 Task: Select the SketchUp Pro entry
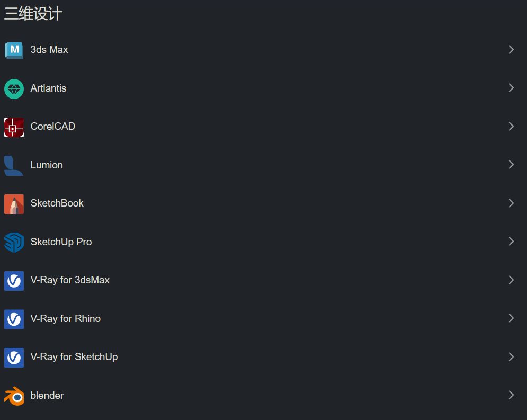tap(61, 242)
